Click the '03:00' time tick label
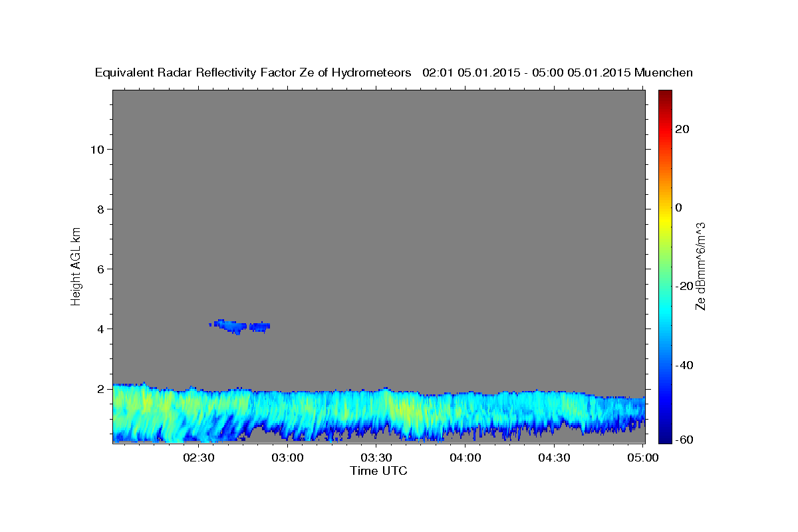Image resolution: width=798 pixels, height=532 pixels. pos(289,458)
